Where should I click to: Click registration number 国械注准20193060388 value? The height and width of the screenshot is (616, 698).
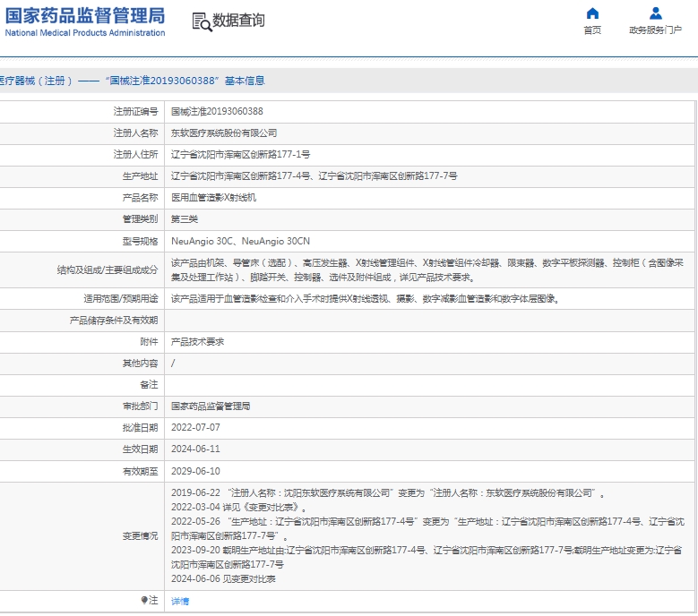click(217, 111)
